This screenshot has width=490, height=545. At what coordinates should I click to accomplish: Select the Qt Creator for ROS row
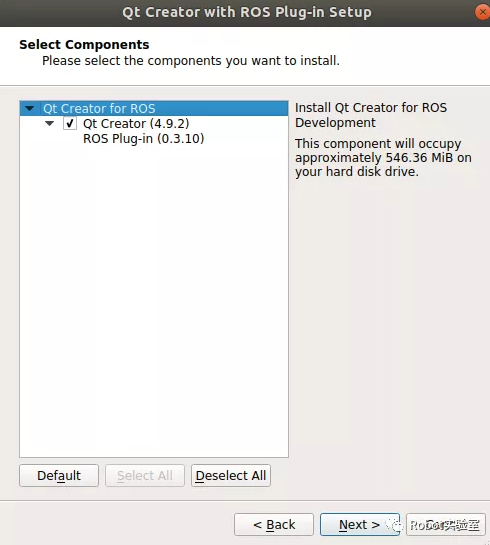[x=154, y=108]
